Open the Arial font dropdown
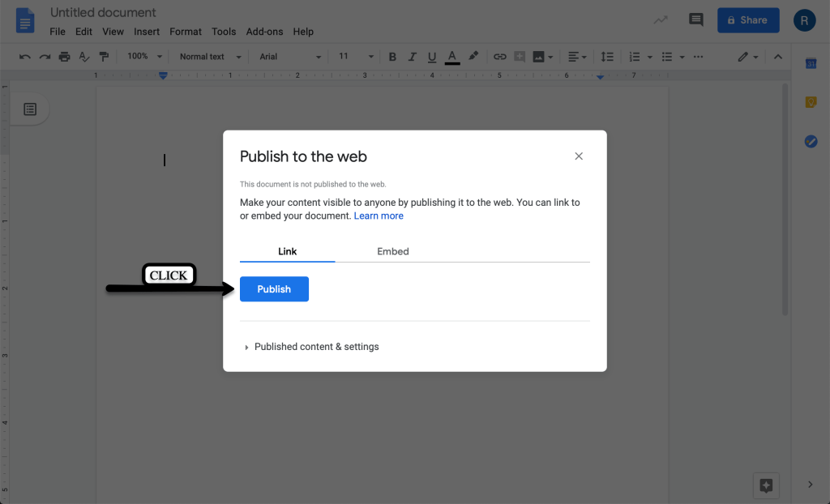Image resolution: width=830 pixels, height=504 pixels. [x=290, y=57]
